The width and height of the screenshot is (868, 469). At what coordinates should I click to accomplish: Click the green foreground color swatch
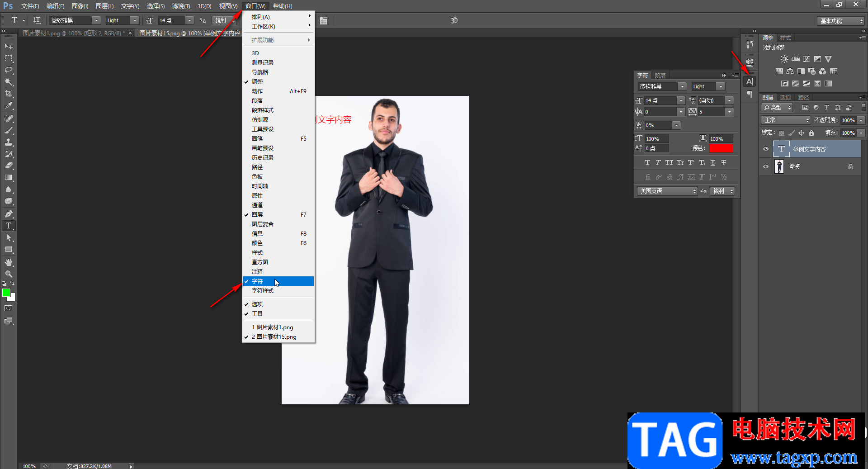[6, 293]
